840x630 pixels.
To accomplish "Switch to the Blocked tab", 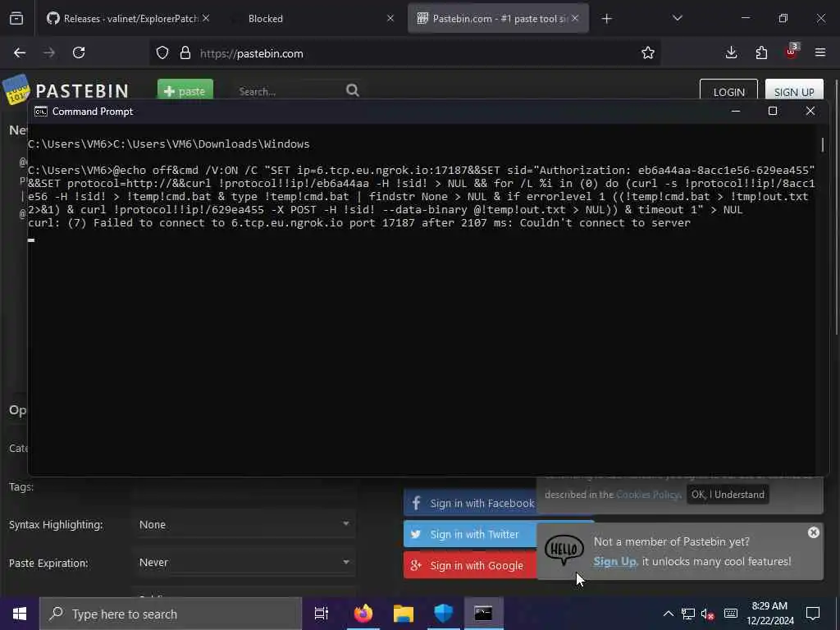I will [313, 19].
